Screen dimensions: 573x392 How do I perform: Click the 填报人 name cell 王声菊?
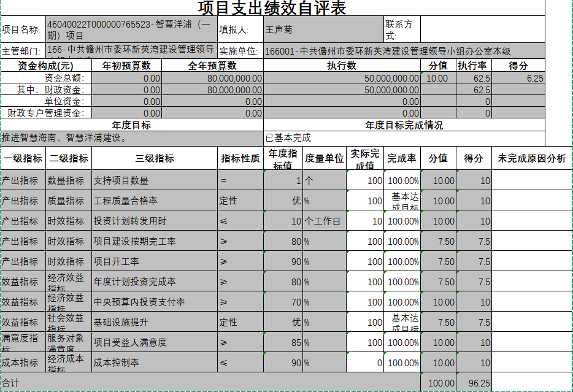[323, 29]
